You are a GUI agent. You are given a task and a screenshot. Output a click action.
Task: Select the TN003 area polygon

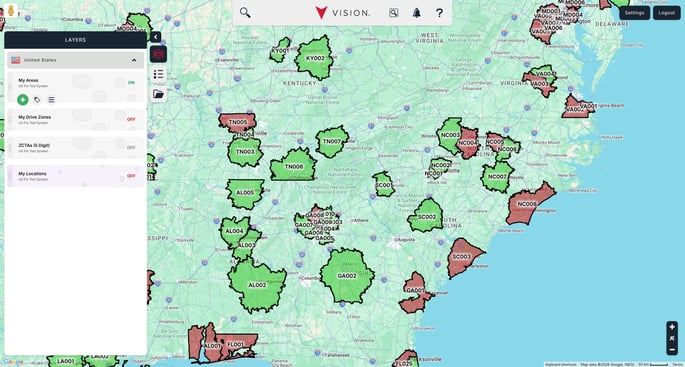pyautogui.click(x=245, y=152)
